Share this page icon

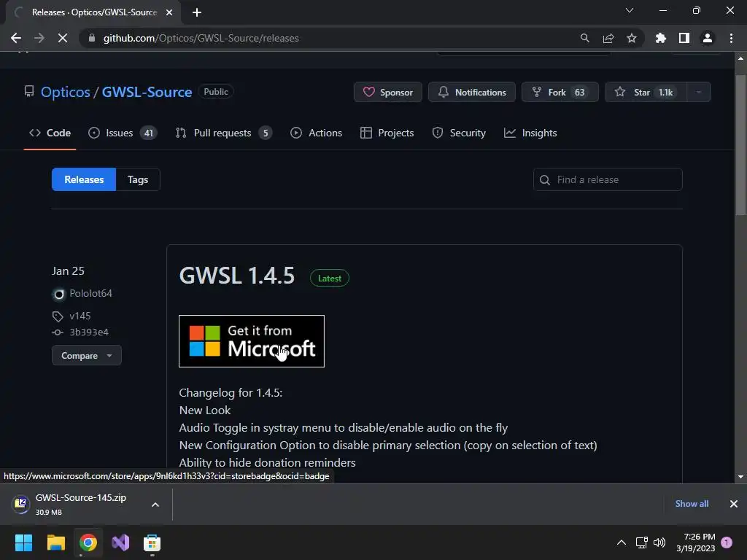608,38
